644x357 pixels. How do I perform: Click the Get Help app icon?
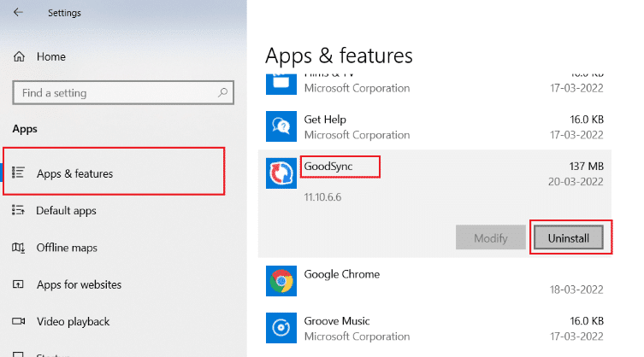pos(281,126)
